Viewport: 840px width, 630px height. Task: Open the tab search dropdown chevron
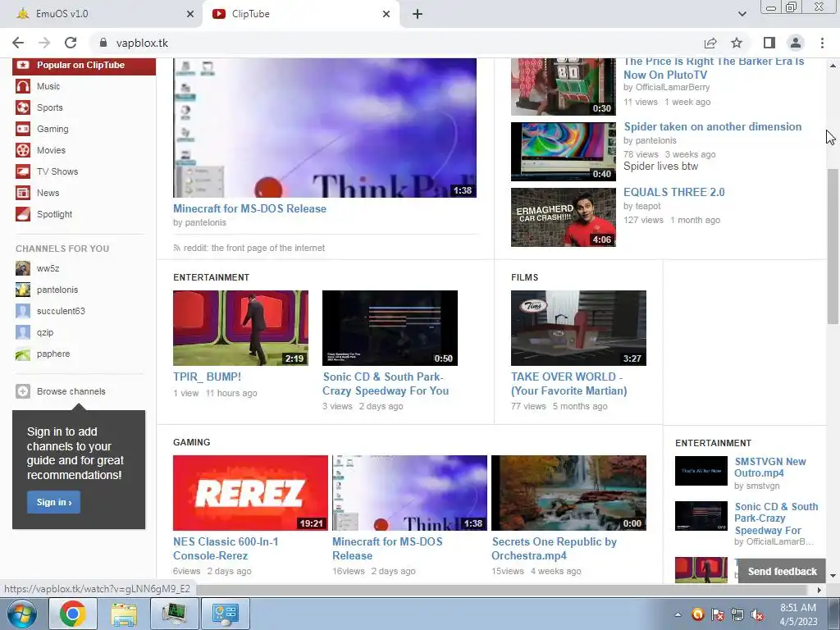742,14
